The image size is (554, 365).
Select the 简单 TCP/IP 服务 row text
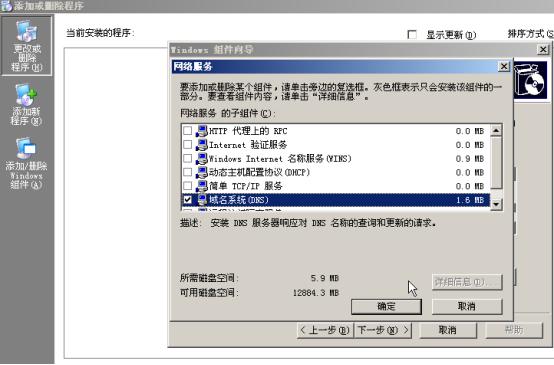click(246, 186)
